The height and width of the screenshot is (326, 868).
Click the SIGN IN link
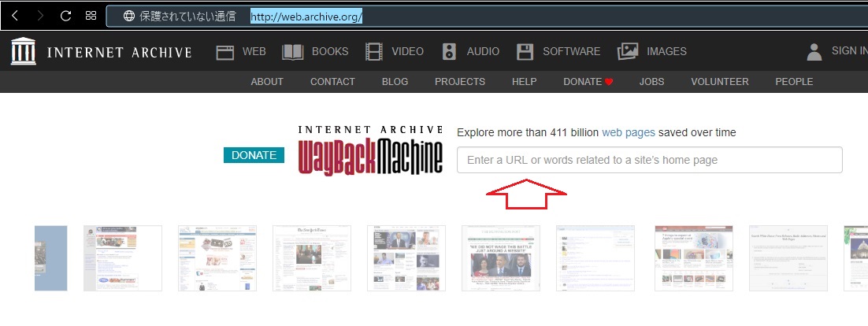pyautogui.click(x=849, y=50)
